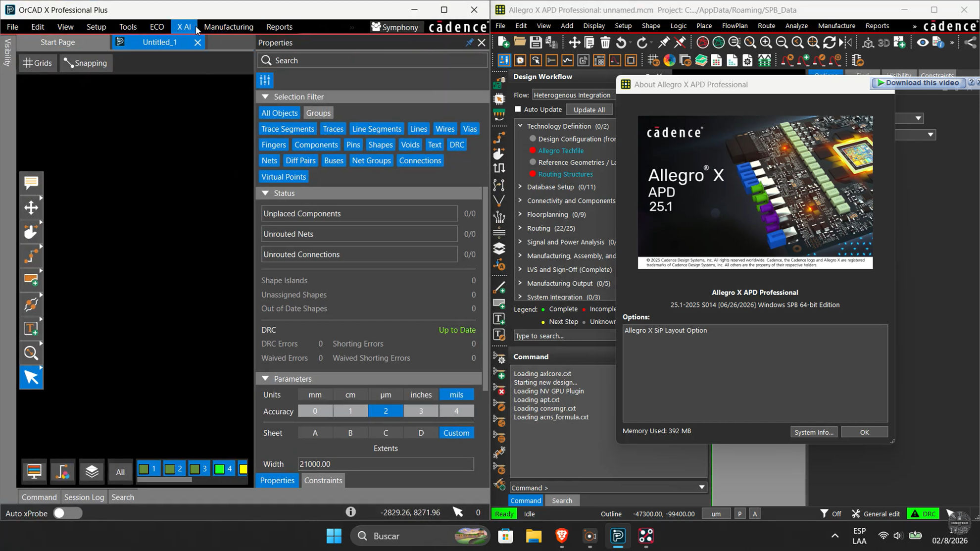Toggle the Virtual Points selection filter
This screenshot has width=980, height=551.
(284, 177)
